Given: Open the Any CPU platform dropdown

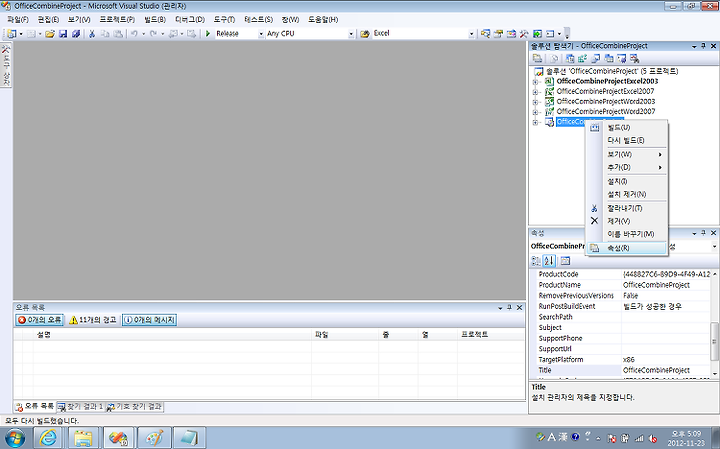Looking at the screenshot, I should [x=351, y=34].
